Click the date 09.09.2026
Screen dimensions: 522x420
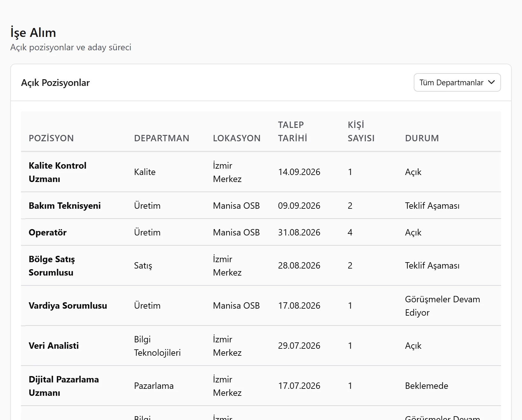(x=299, y=206)
